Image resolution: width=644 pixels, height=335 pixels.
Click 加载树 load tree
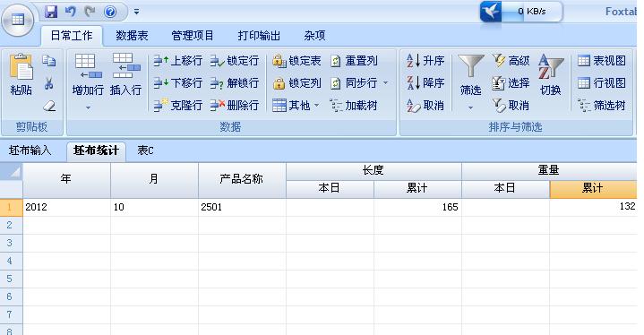pos(354,106)
